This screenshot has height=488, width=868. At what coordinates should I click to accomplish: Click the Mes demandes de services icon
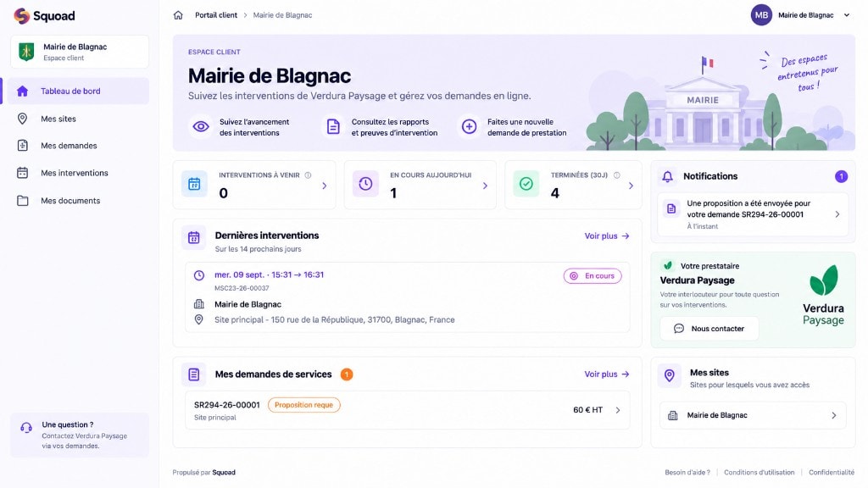click(194, 374)
